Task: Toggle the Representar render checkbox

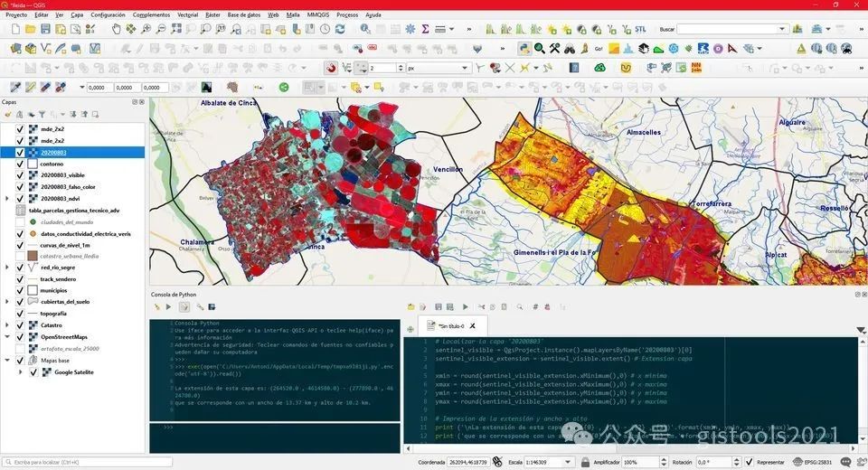Action: [x=749, y=462]
